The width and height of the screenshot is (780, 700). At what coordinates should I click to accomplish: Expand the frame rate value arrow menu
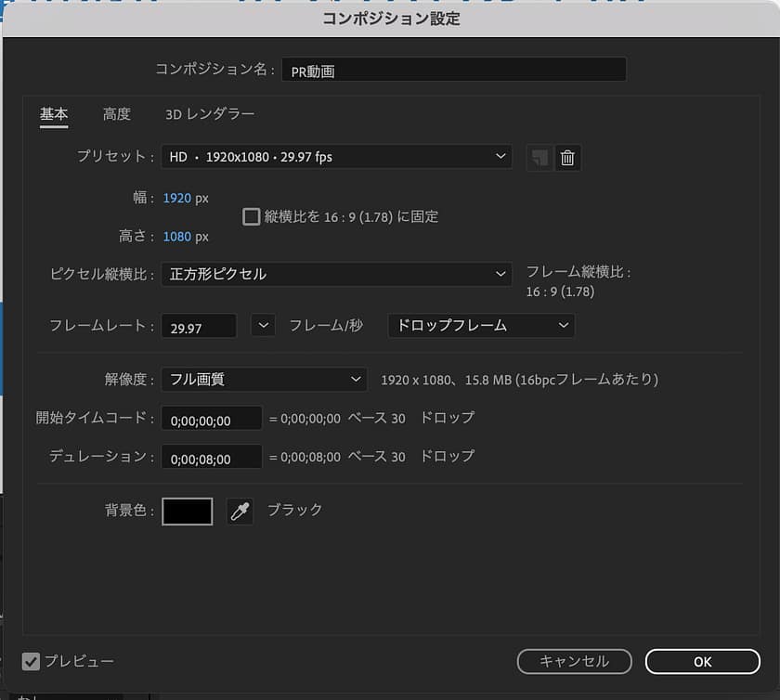point(263,326)
